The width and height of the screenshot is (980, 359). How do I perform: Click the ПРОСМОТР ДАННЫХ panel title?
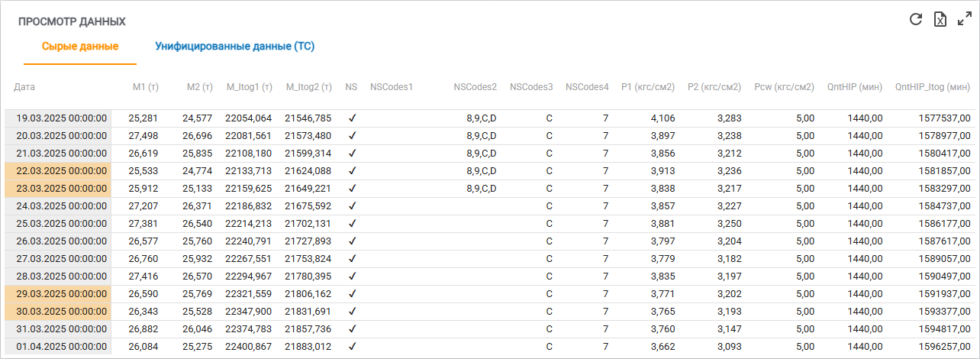coord(72,21)
